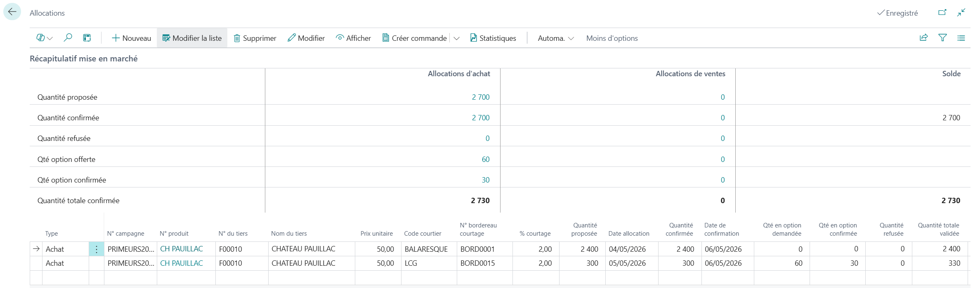Sort by N° campagne column header
The height and width of the screenshot is (288, 980).
pos(125,234)
